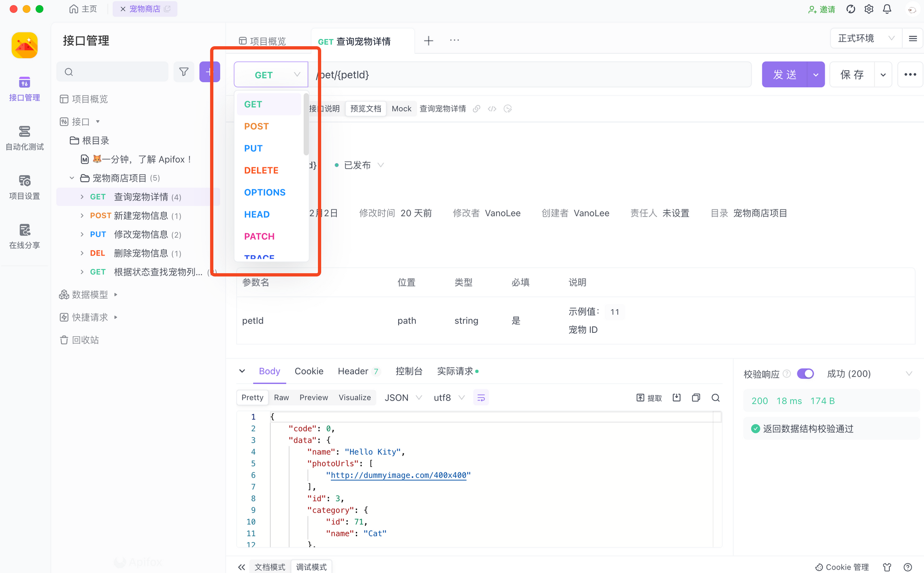Viewport: 924px width, 573px height.
Task: Click the copy response body icon
Action: (696, 397)
